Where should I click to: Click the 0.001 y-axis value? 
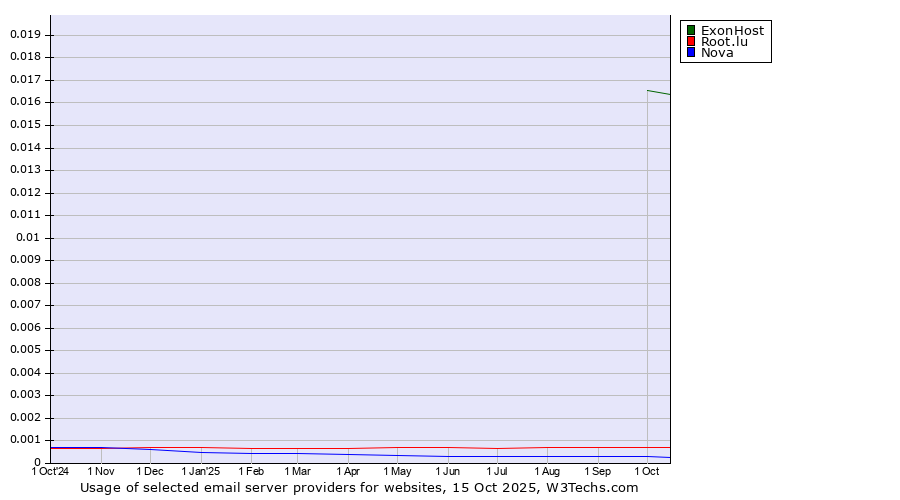coord(25,440)
